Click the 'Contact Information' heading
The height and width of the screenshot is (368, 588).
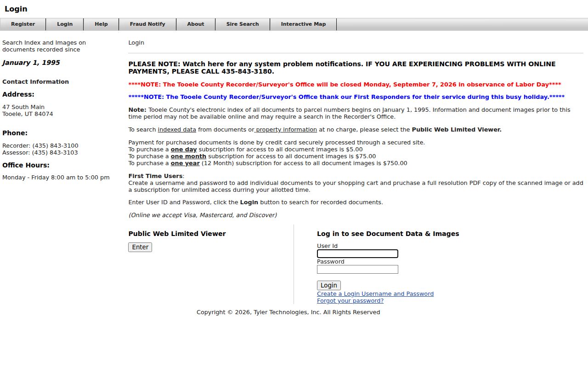tap(35, 82)
